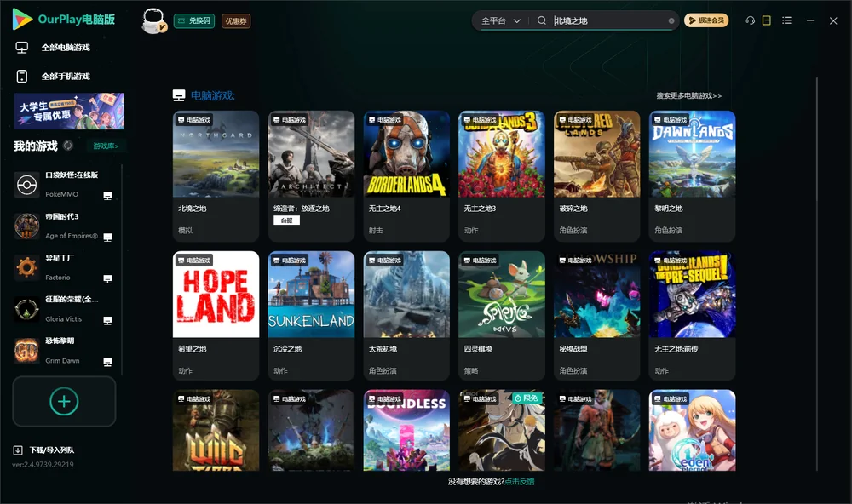Open the 黎明之地 Dawnlands card
852x504 pixels.
(x=692, y=175)
